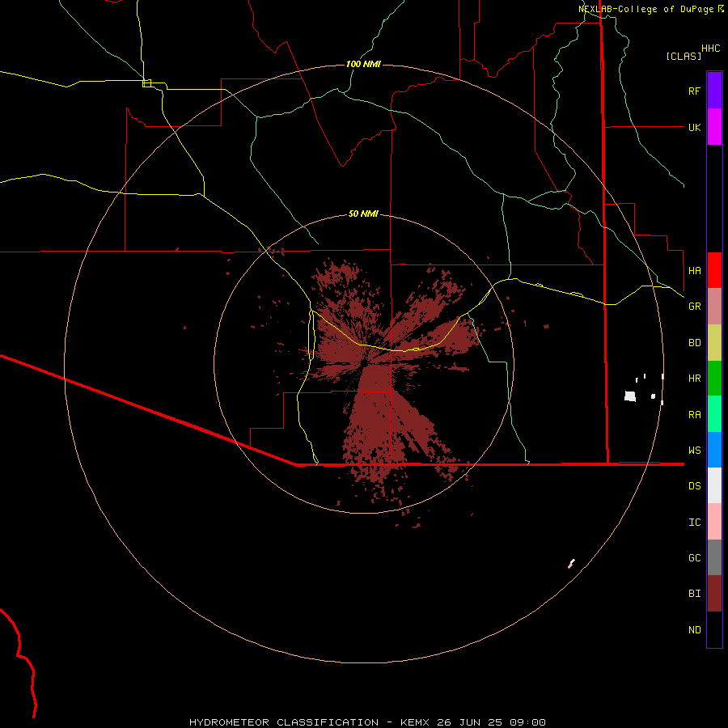Click the RF legend label

[694, 91]
